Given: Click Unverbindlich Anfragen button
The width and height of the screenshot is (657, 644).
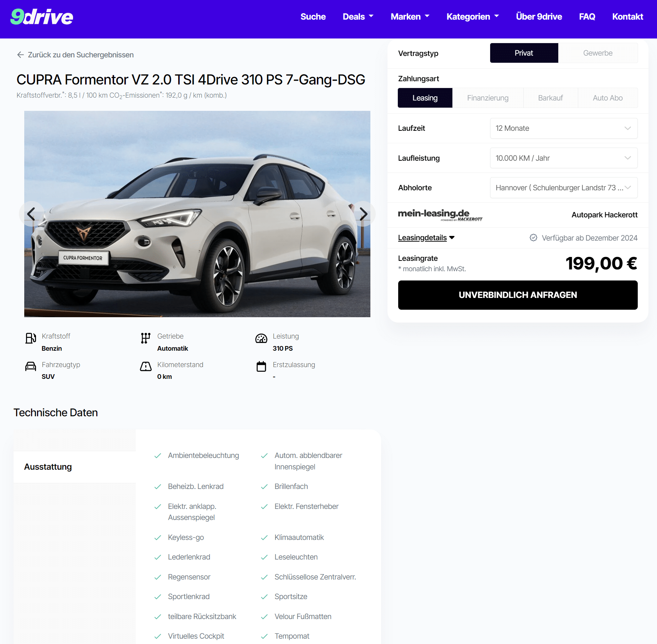Looking at the screenshot, I should (518, 295).
